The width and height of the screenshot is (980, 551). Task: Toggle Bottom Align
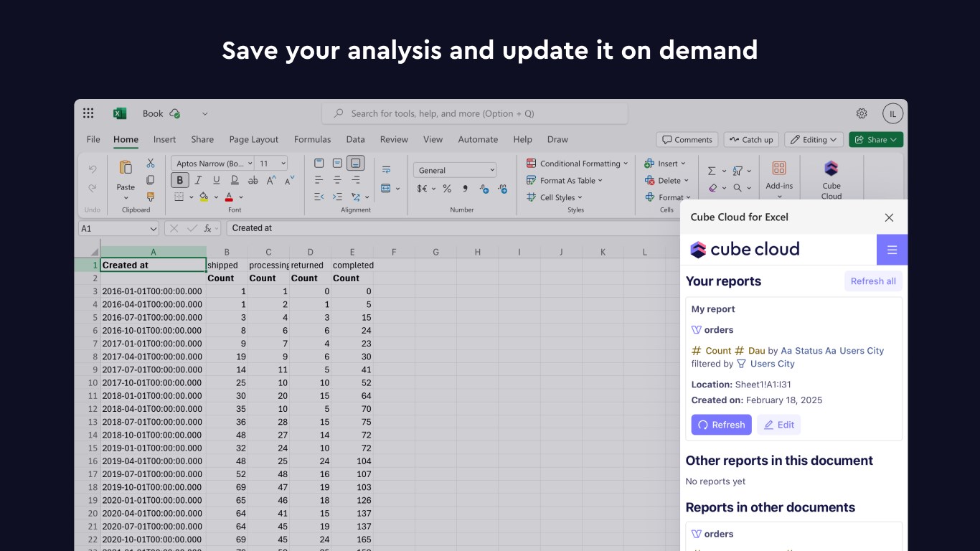pos(356,164)
